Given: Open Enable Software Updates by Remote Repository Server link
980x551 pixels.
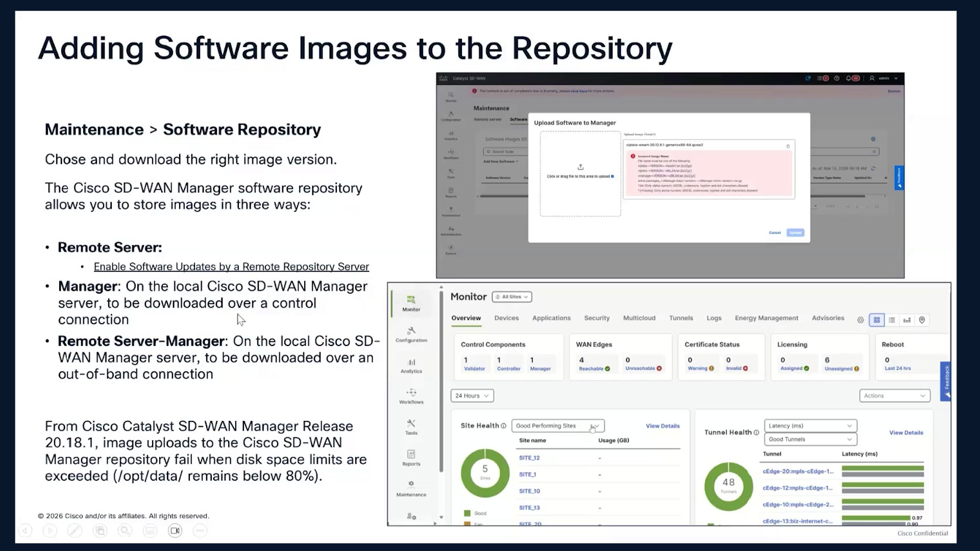Looking at the screenshot, I should click(x=231, y=267).
